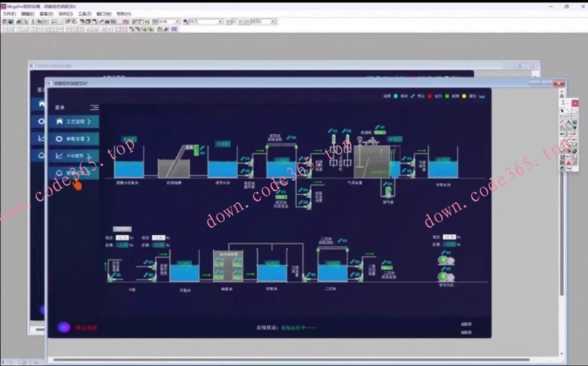The image size is (588, 366).
Task: Open the 文件 menu
Action: [x=9, y=13]
